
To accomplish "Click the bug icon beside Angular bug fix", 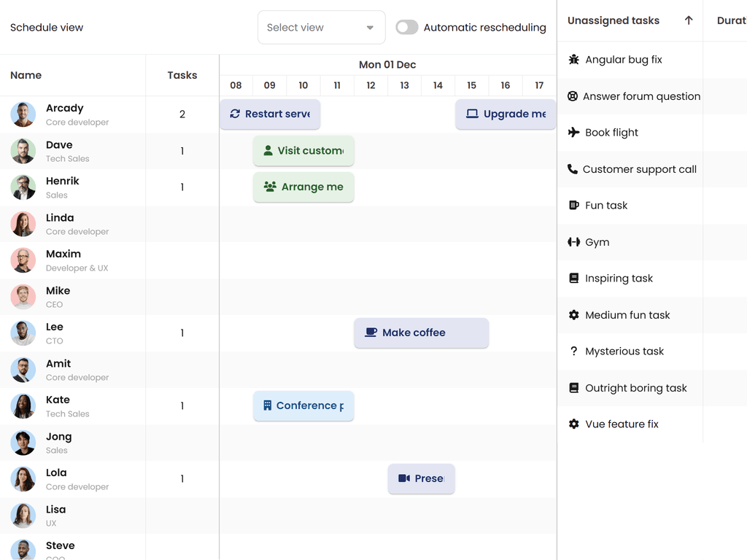I will [573, 60].
